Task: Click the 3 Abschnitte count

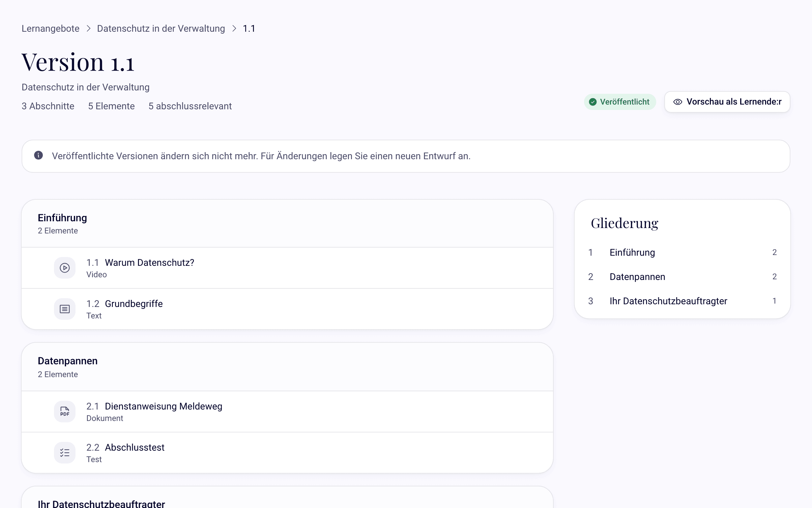Action: pyautogui.click(x=48, y=106)
